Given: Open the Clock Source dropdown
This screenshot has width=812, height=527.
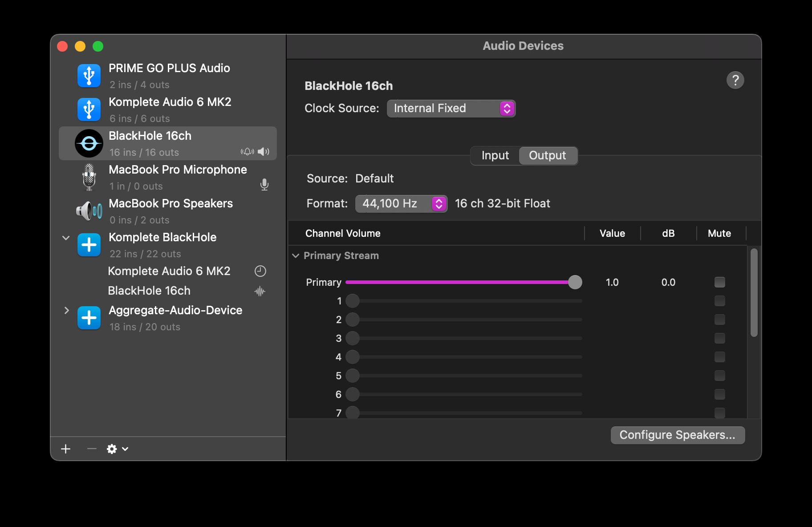Looking at the screenshot, I should tap(451, 109).
